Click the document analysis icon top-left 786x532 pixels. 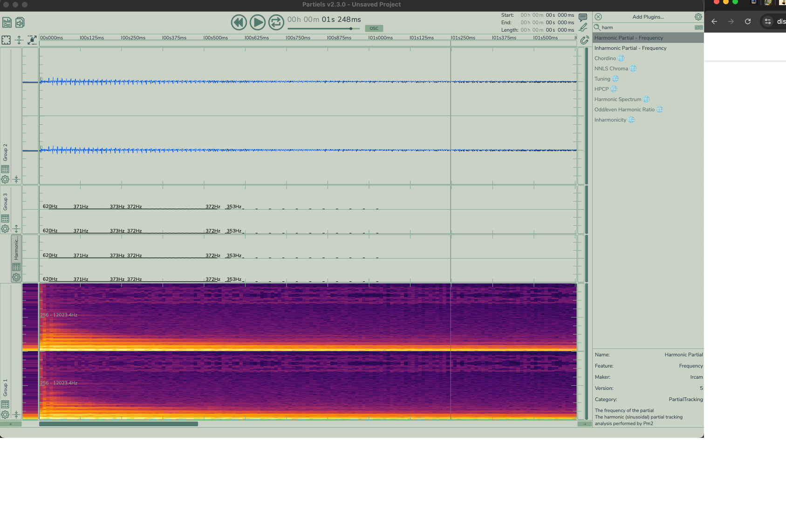[7, 22]
